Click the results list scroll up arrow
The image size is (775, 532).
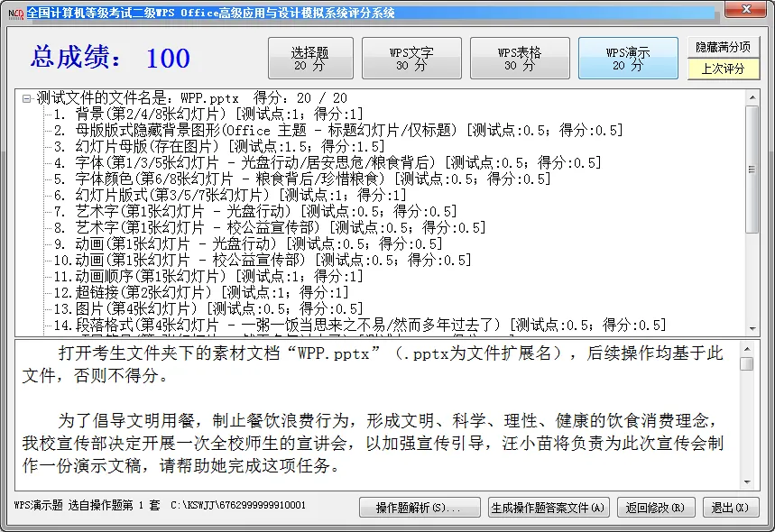pos(752,97)
